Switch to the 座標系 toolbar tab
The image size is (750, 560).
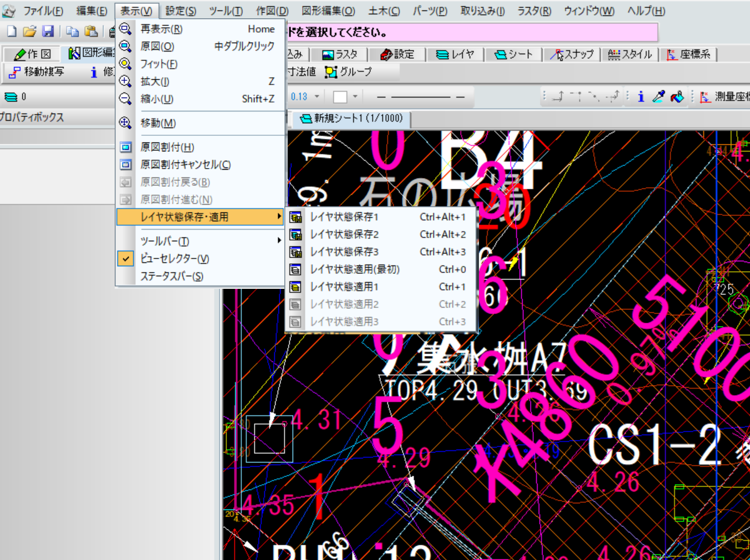(x=688, y=54)
